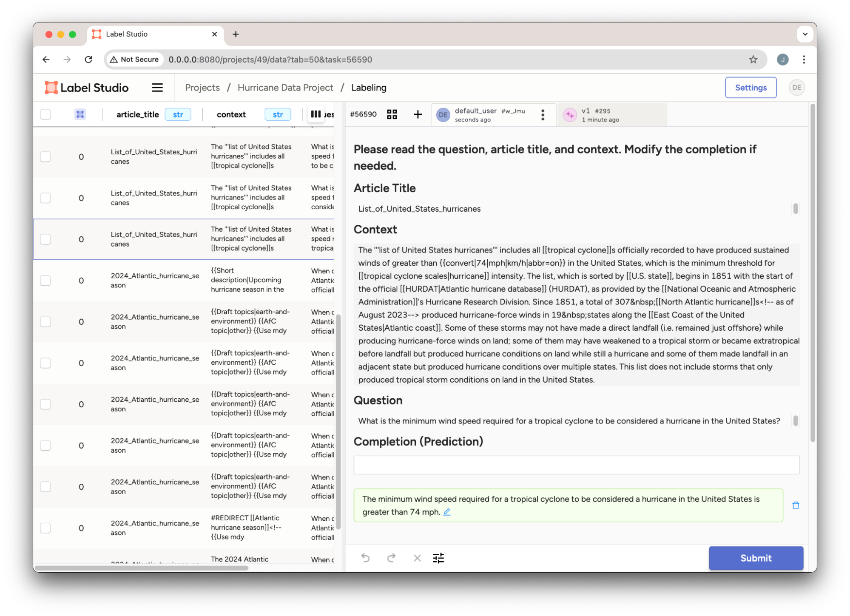Viewport: 850px width, 616px height.
Task: Click the Completion text input field
Action: click(576, 465)
